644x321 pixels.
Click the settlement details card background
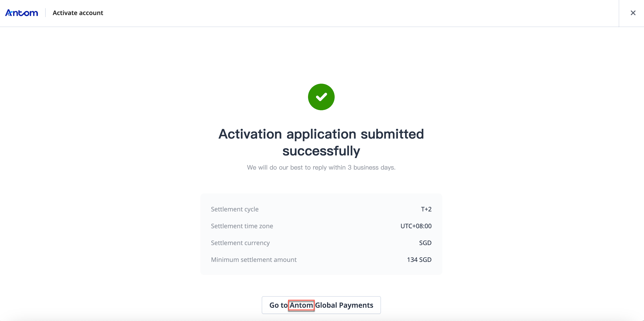(x=338, y=269)
